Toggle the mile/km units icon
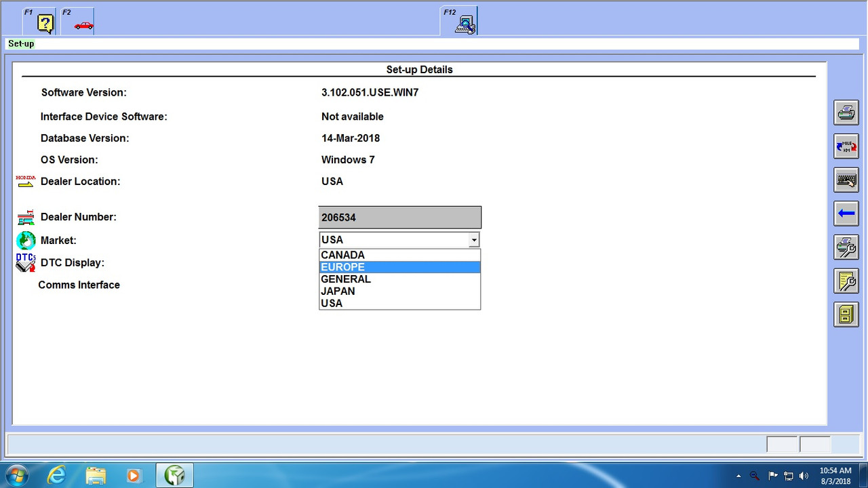The width and height of the screenshot is (868, 488). pyautogui.click(x=846, y=146)
